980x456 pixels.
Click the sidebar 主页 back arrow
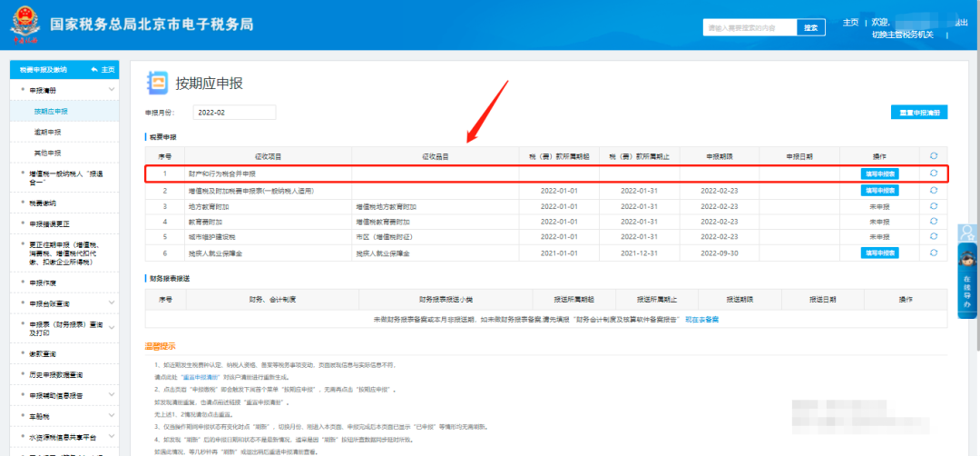pyautogui.click(x=103, y=69)
